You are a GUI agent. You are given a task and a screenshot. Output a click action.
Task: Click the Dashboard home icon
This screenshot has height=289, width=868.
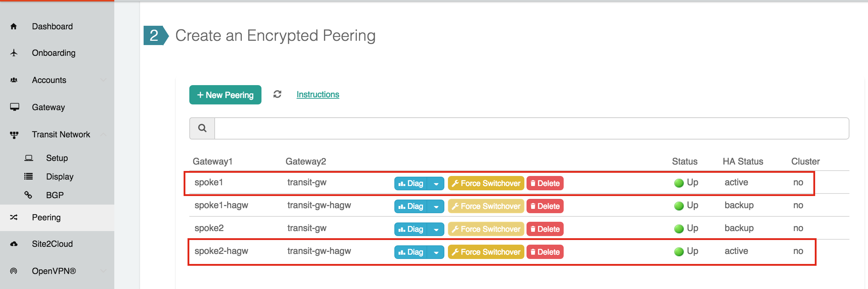click(14, 26)
